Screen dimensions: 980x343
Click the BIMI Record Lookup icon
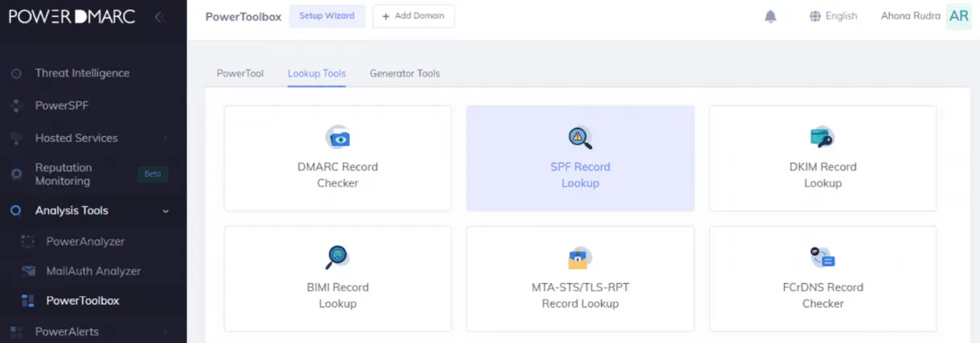(337, 257)
